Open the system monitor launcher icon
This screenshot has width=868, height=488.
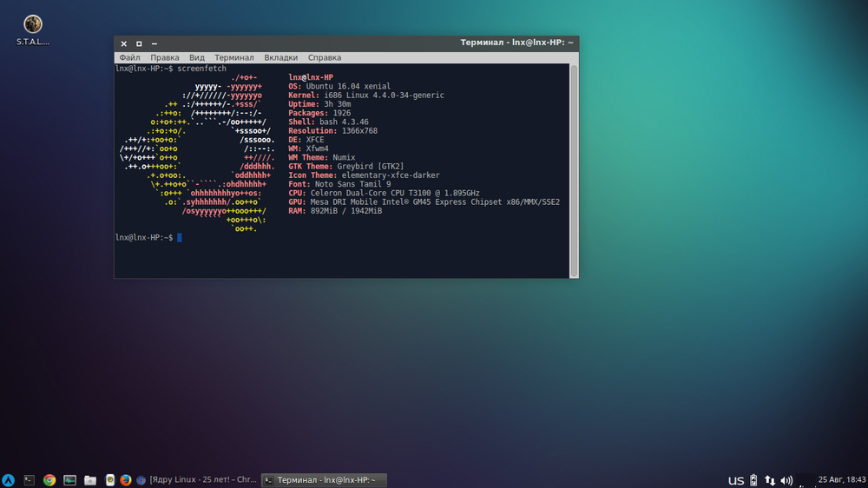click(69, 480)
